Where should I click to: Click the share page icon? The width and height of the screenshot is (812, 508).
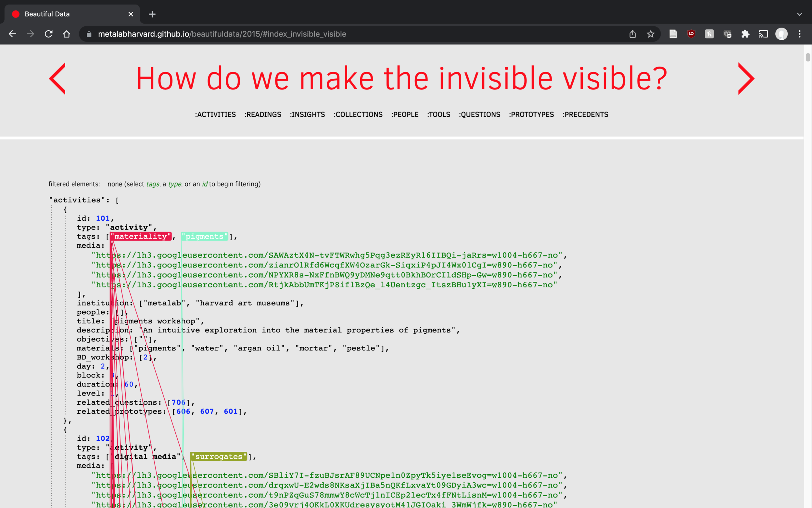(632, 34)
